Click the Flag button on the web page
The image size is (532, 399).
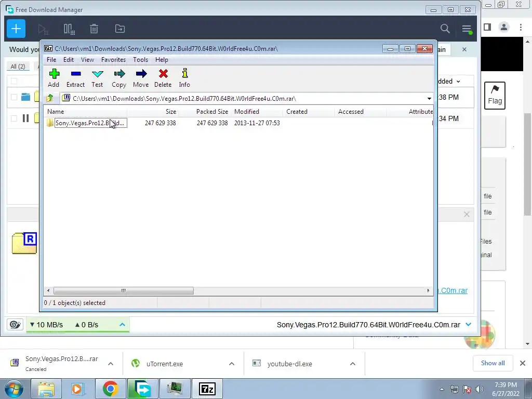[x=495, y=96]
